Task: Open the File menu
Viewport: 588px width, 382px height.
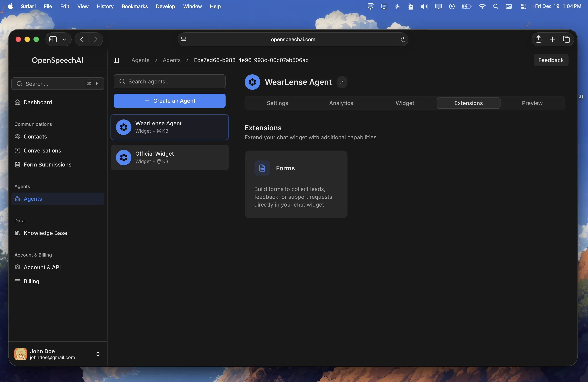Action: [x=48, y=6]
